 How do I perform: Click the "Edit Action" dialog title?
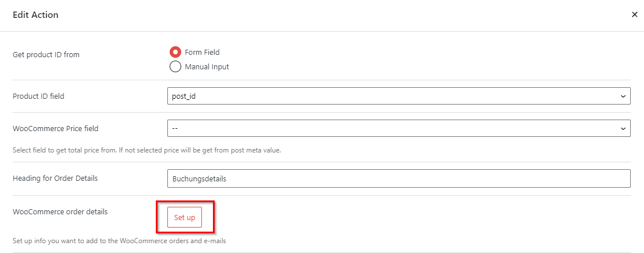pos(35,15)
